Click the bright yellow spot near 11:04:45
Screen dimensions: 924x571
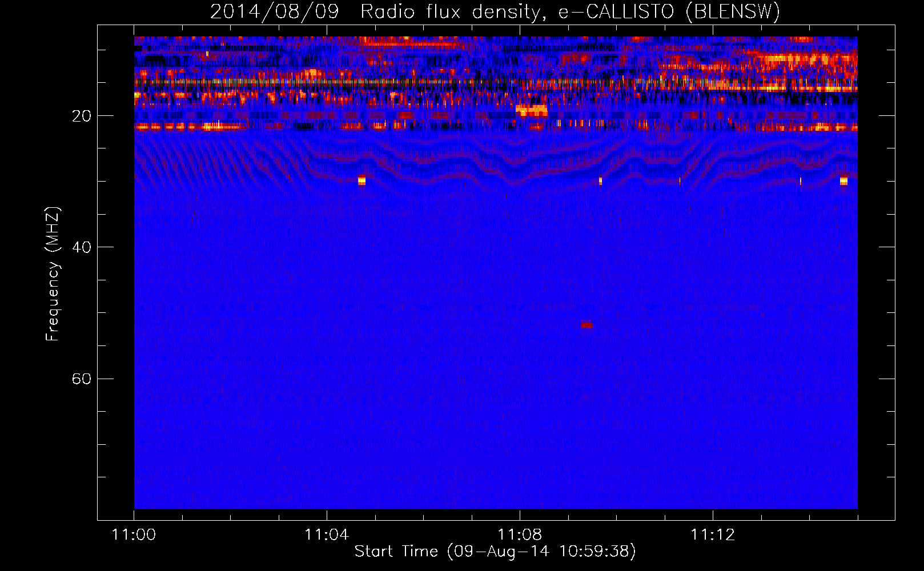tap(361, 181)
